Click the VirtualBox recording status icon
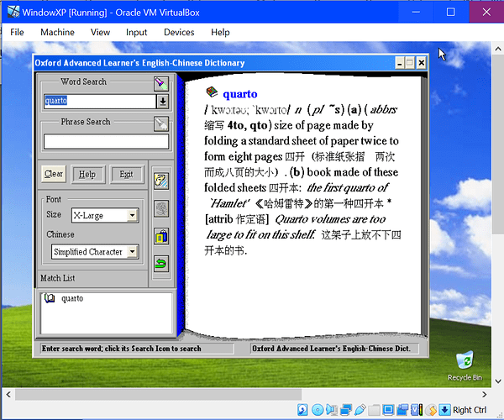The height and width of the screenshot is (420, 504). coord(402,410)
